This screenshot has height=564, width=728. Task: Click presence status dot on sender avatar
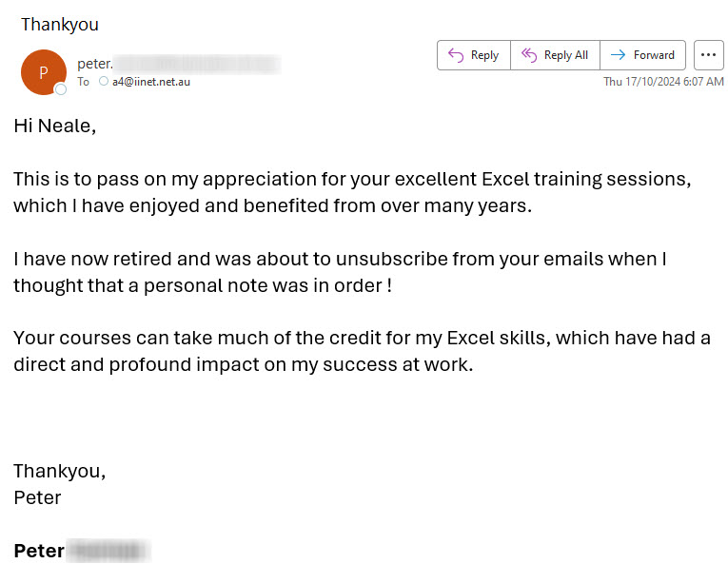[x=61, y=89]
